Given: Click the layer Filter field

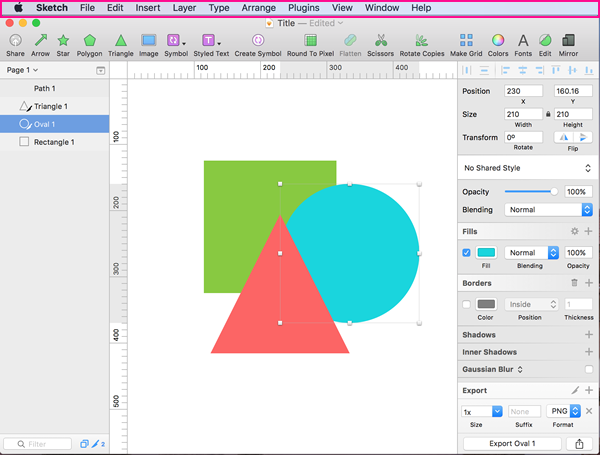Looking at the screenshot, I should [38, 444].
